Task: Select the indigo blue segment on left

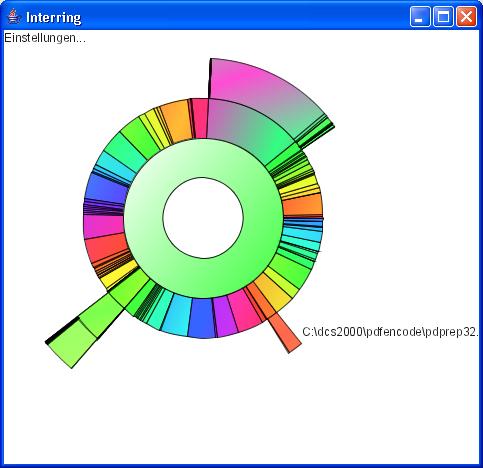Action: coord(106,188)
